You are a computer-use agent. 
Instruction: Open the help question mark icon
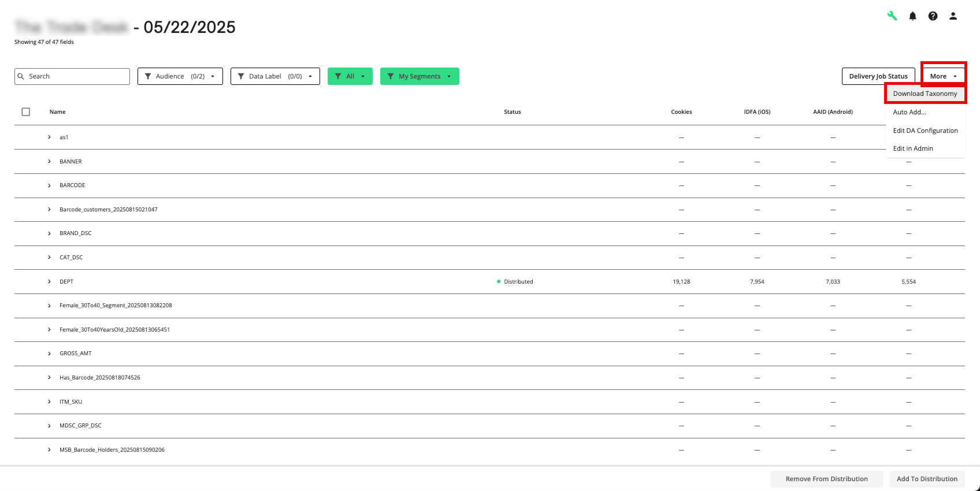pyautogui.click(x=933, y=16)
